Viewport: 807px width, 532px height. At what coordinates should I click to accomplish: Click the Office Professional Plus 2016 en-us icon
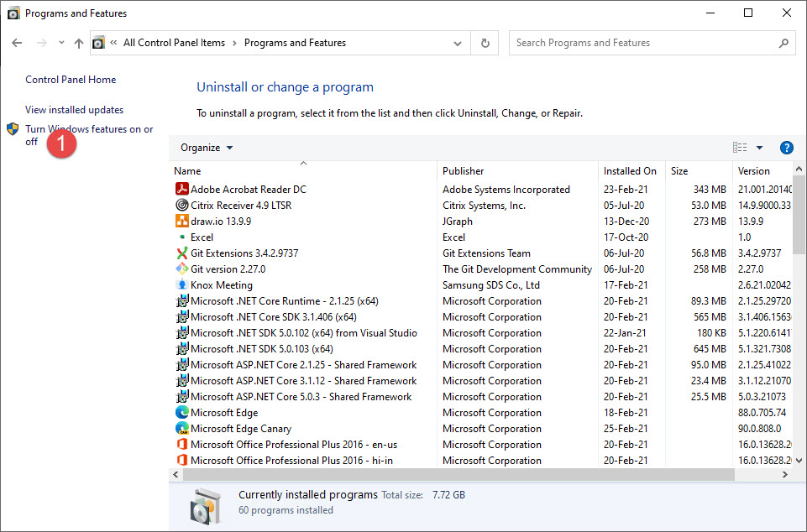pos(181,444)
